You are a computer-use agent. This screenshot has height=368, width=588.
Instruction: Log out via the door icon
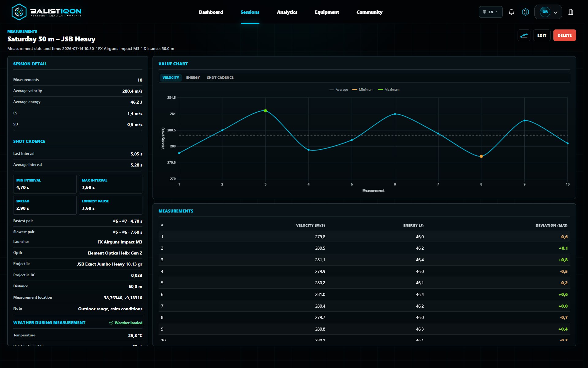[x=571, y=12]
